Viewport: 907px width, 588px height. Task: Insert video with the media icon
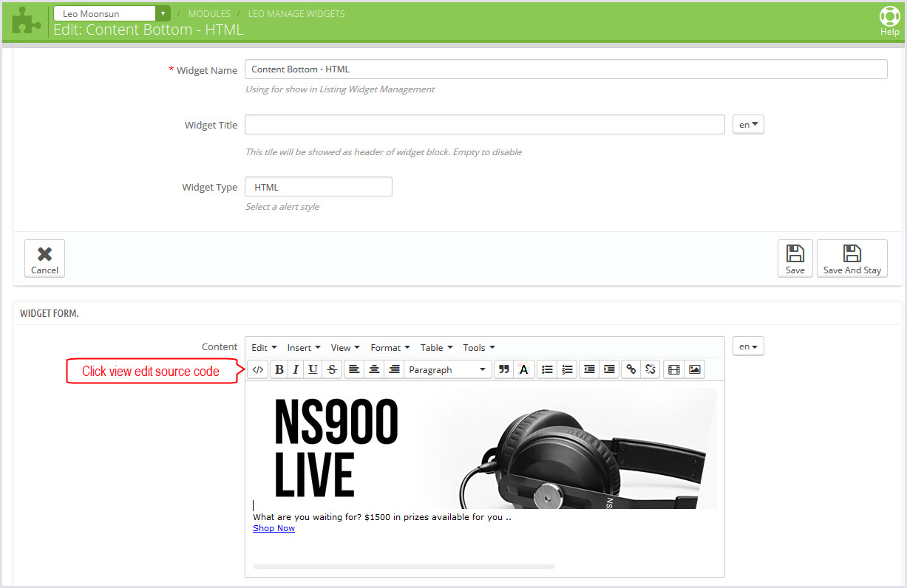[x=673, y=369]
